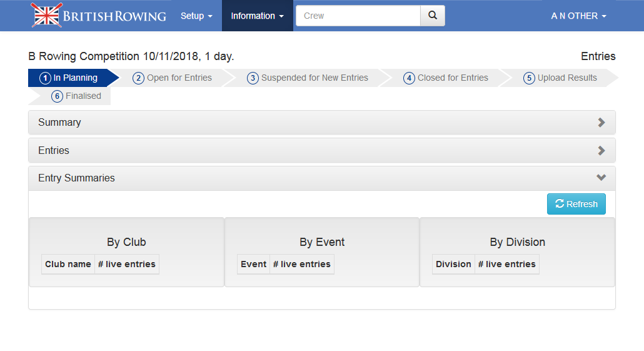This screenshot has width=644, height=351.
Task: Expand the Summary panel chevron
Action: [601, 123]
